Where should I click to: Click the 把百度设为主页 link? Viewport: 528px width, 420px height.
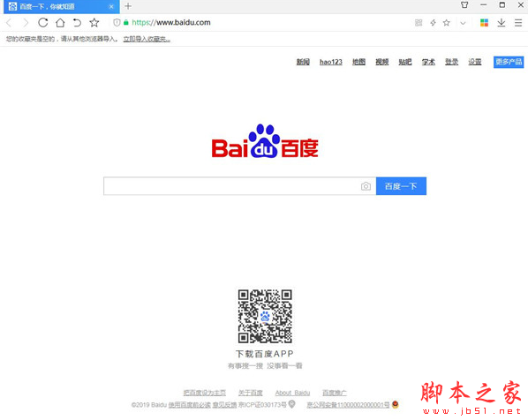[205, 393]
